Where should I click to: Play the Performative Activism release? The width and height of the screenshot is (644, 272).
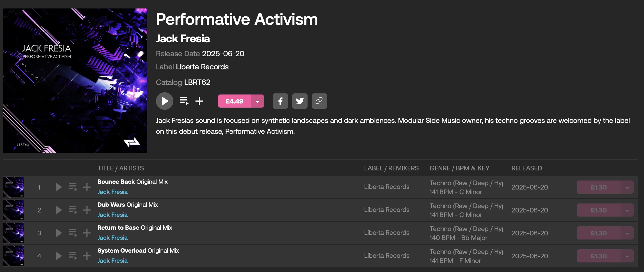164,101
